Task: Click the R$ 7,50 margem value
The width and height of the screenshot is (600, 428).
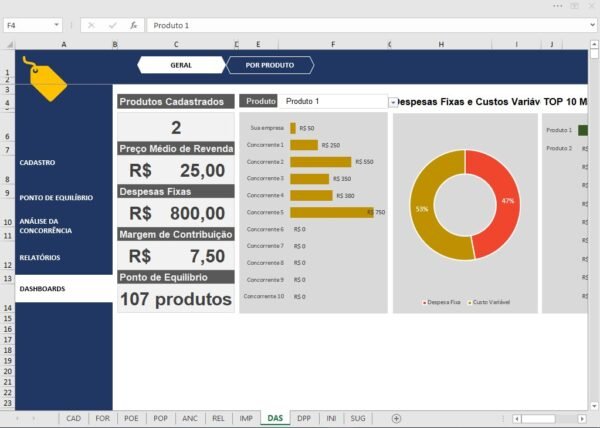Action: click(176, 256)
